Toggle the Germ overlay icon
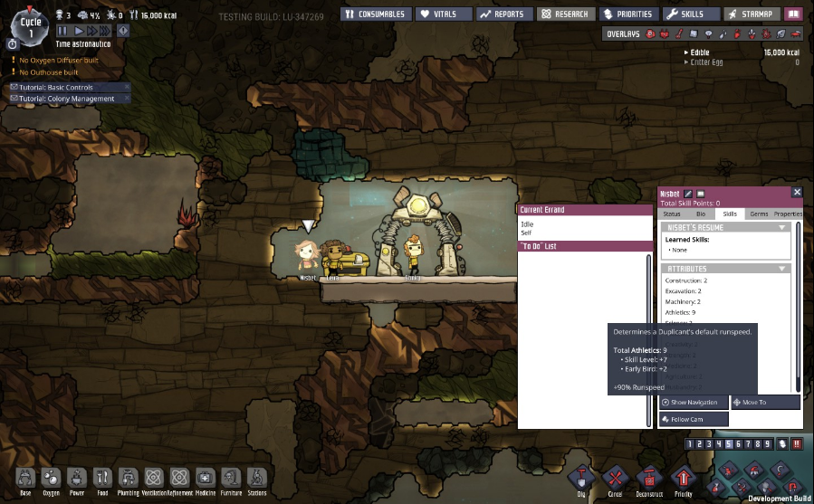Image resolution: width=814 pixels, height=504 pixels. (766, 34)
